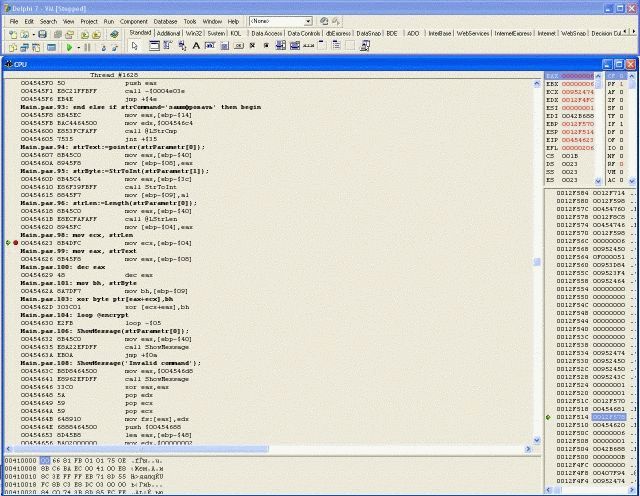This screenshot has height=496, width=640.
Task: Click the New Form toolbar icon
Action: coord(51,48)
